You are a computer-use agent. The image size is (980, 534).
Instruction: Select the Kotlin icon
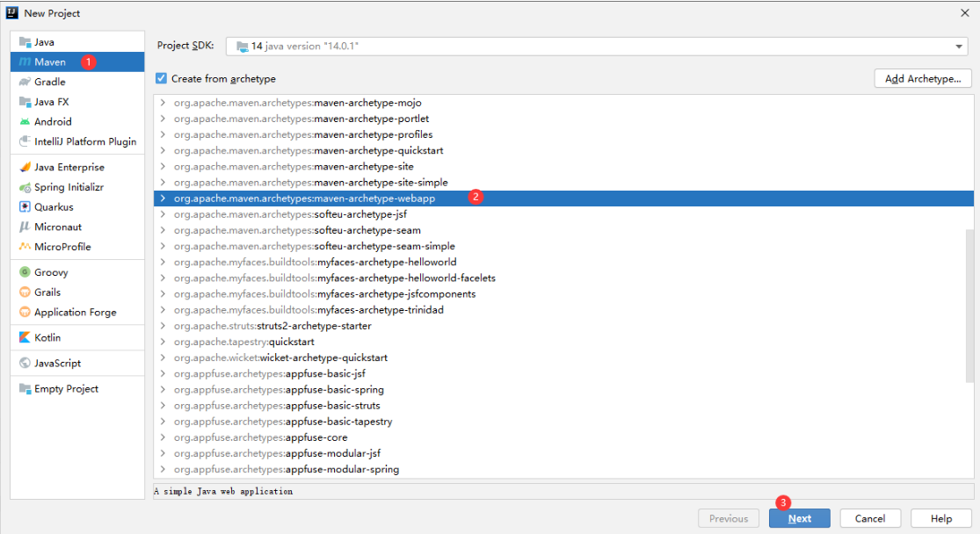coord(25,337)
